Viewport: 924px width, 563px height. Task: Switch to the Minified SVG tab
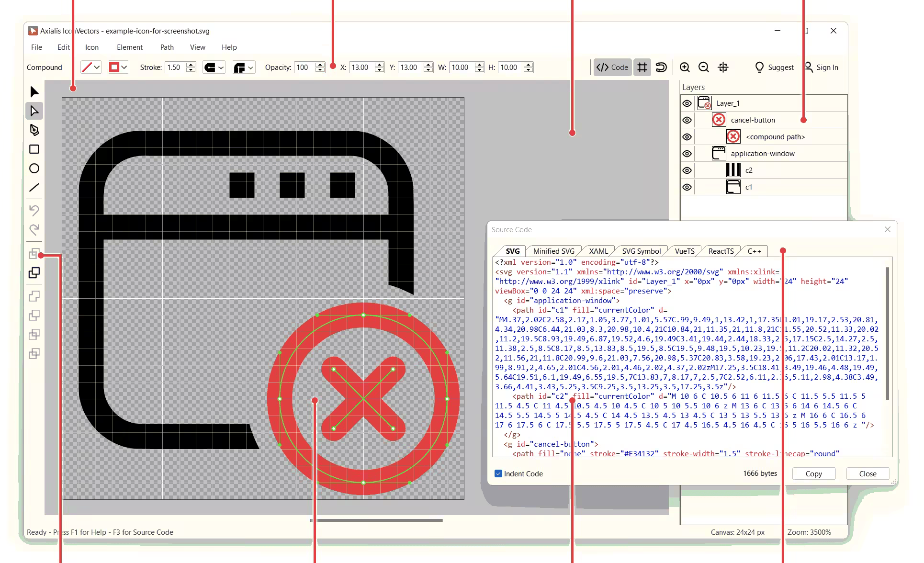pyautogui.click(x=553, y=250)
